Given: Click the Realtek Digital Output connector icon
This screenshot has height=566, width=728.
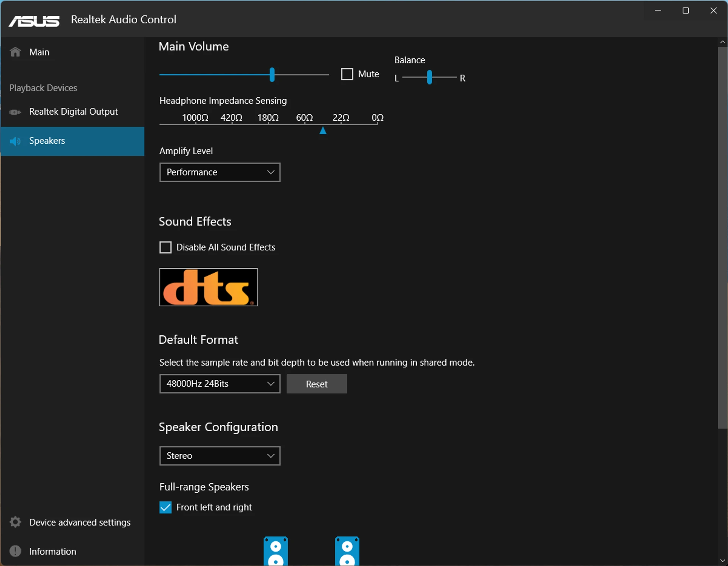Looking at the screenshot, I should click(15, 112).
